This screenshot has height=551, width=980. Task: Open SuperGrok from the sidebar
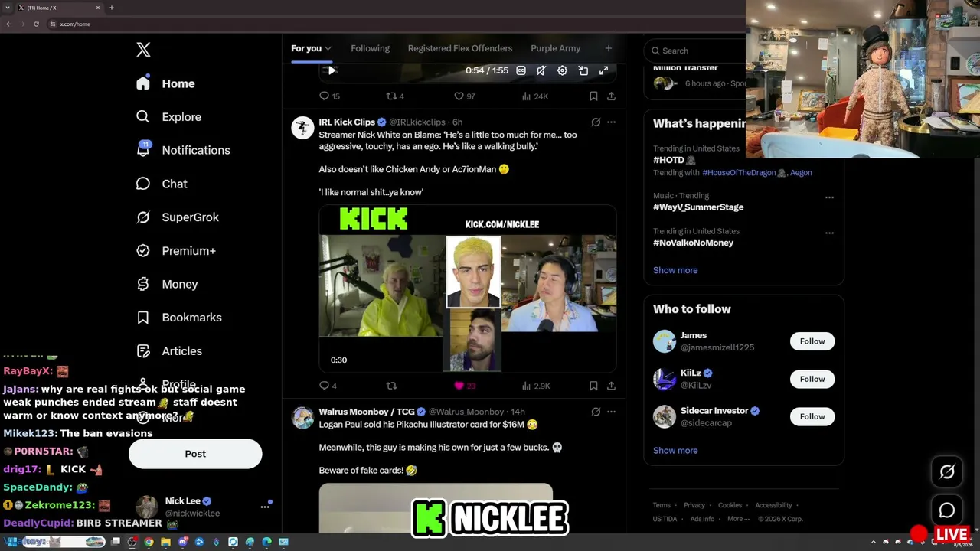(177, 217)
